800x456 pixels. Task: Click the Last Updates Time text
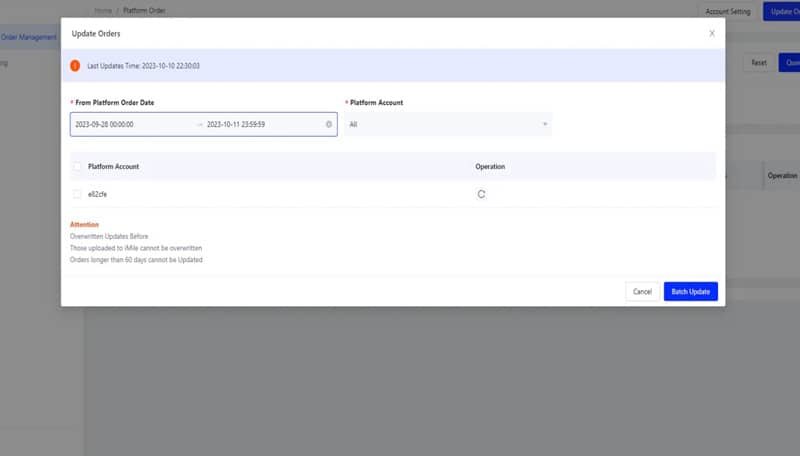point(143,66)
